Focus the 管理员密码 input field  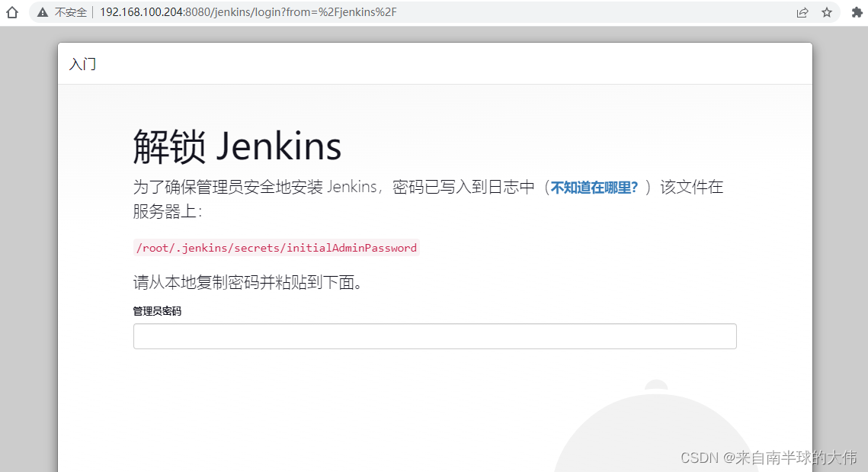(x=434, y=336)
